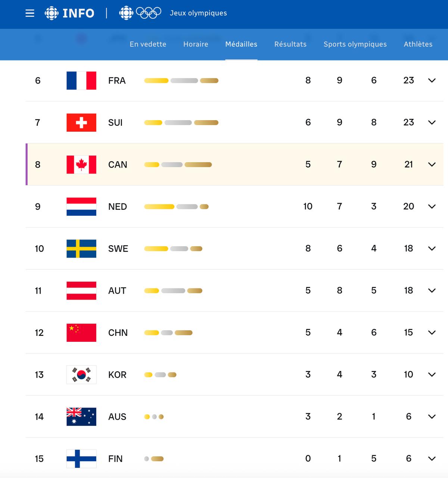Image resolution: width=448 pixels, height=478 pixels.
Task: Open the Athlètes section
Action: coord(418,44)
